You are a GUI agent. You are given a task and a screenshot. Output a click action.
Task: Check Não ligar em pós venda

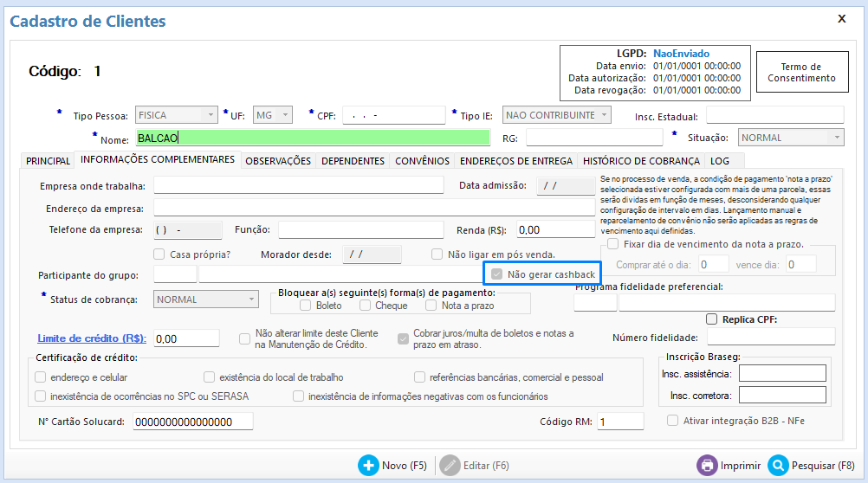coord(437,254)
